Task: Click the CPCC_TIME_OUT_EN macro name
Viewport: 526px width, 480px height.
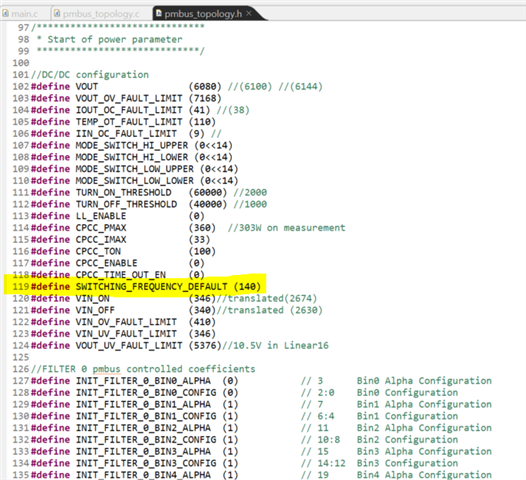Action: click(x=120, y=275)
